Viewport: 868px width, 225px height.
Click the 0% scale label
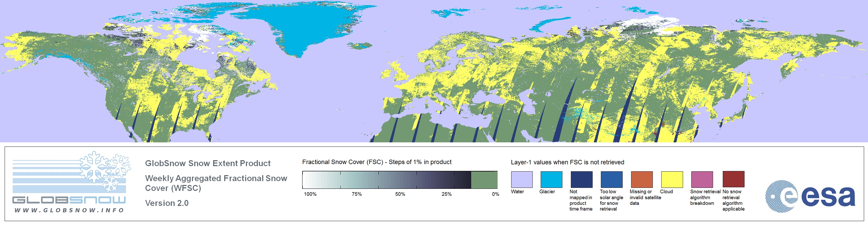(495, 194)
